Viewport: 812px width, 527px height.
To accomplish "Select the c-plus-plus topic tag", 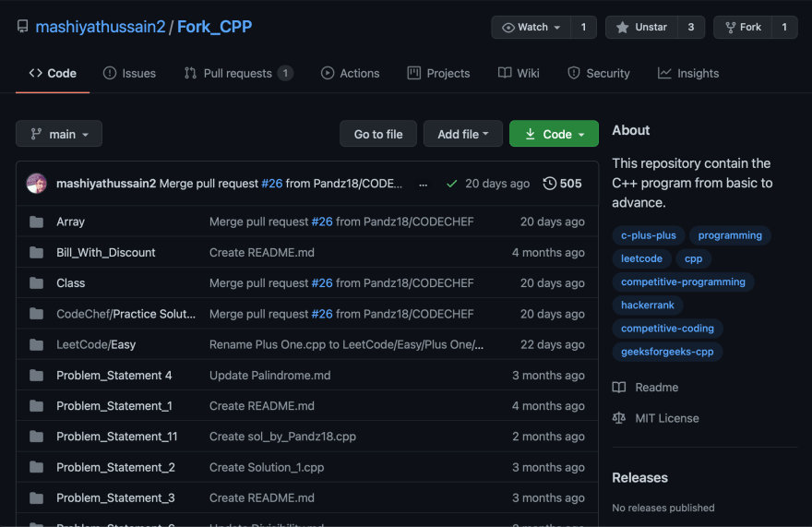I will click(x=649, y=235).
